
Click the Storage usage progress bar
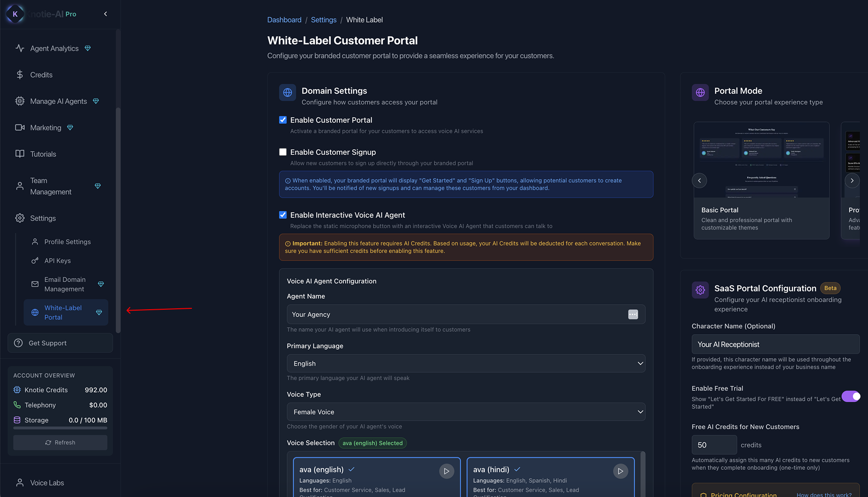(60, 428)
